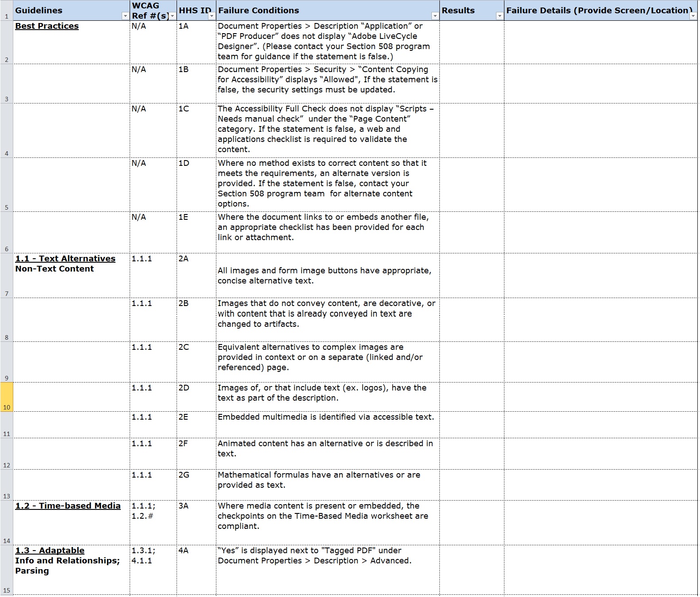The width and height of the screenshot is (700, 597).
Task: Click the 'Accessibility Full Check' condition cell
Action: [328, 130]
